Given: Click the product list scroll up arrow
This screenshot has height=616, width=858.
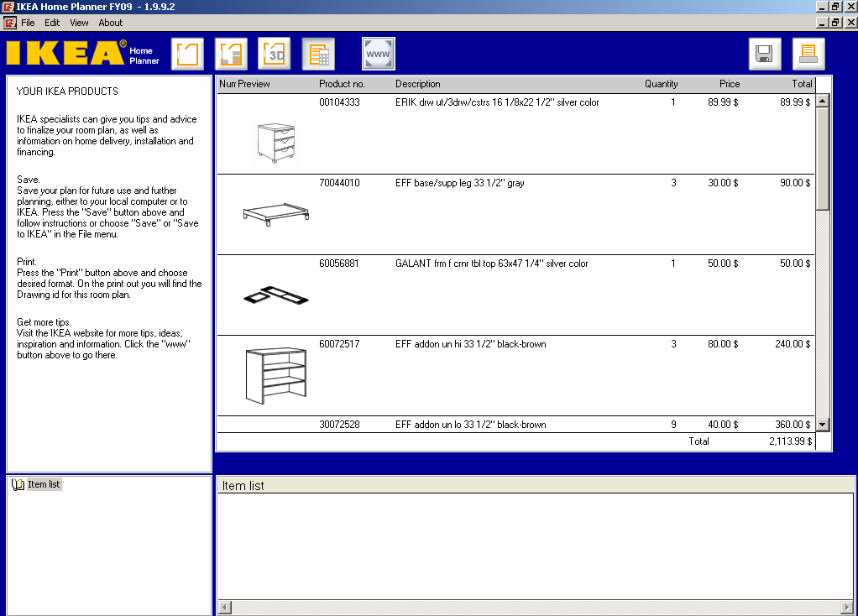Looking at the screenshot, I should click(823, 101).
